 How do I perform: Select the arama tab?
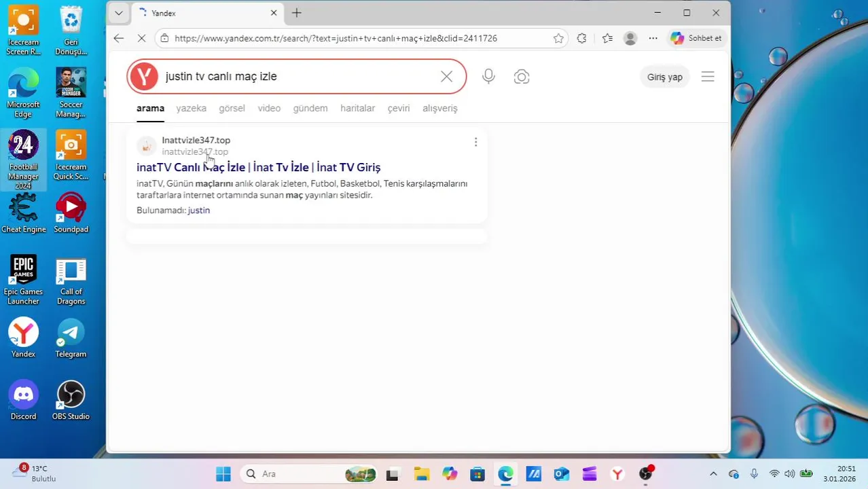pyautogui.click(x=150, y=108)
